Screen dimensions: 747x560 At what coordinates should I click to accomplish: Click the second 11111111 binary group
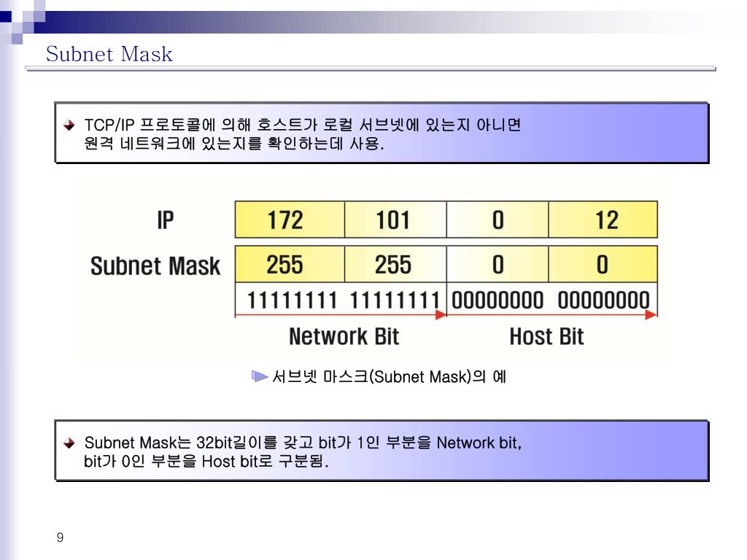click(395, 300)
